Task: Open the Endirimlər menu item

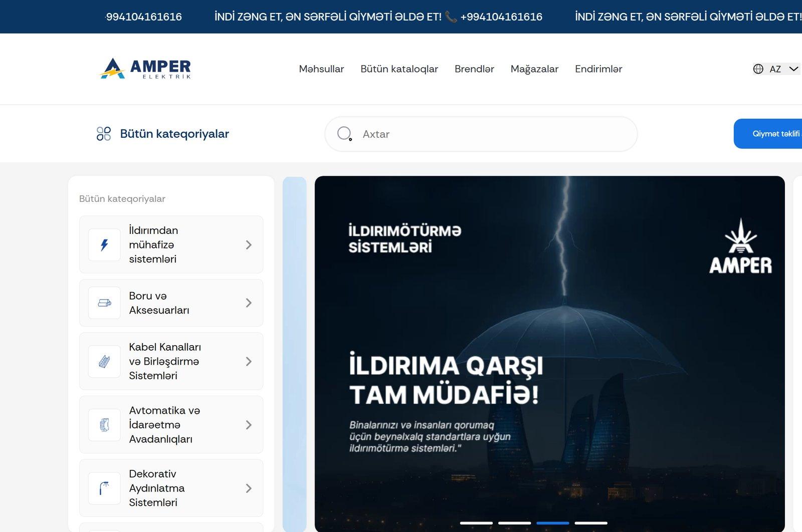Action: (598, 69)
